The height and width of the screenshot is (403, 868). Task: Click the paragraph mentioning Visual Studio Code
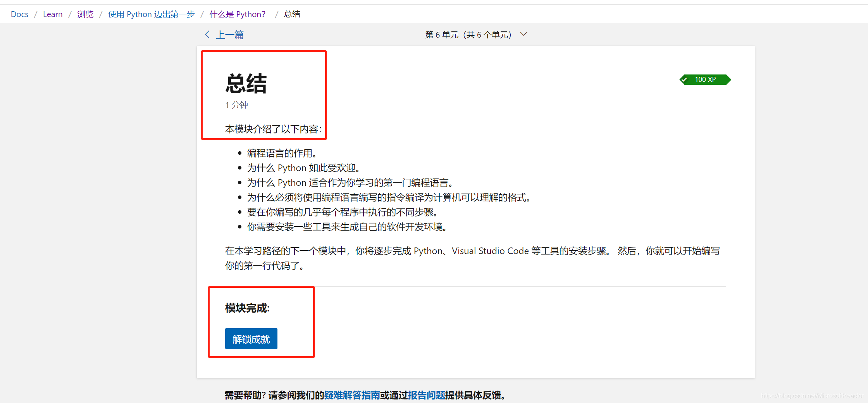(472, 258)
